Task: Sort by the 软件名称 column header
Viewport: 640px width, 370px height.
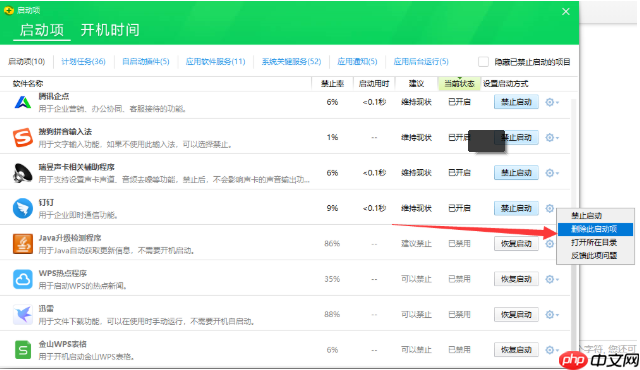Action: coord(28,84)
